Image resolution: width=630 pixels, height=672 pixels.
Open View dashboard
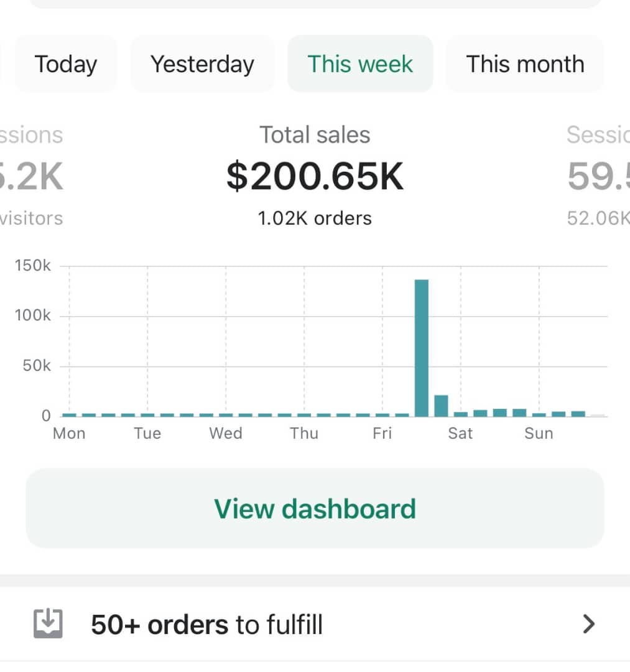click(315, 508)
